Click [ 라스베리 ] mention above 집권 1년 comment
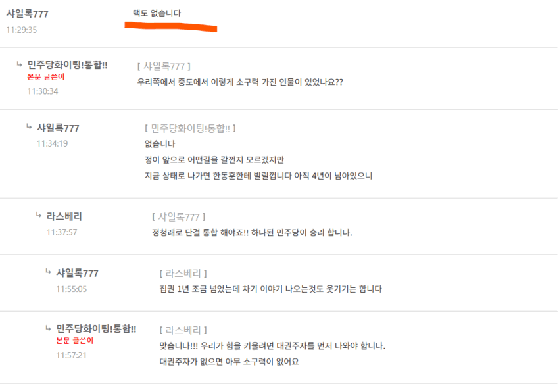 pyautogui.click(x=183, y=274)
